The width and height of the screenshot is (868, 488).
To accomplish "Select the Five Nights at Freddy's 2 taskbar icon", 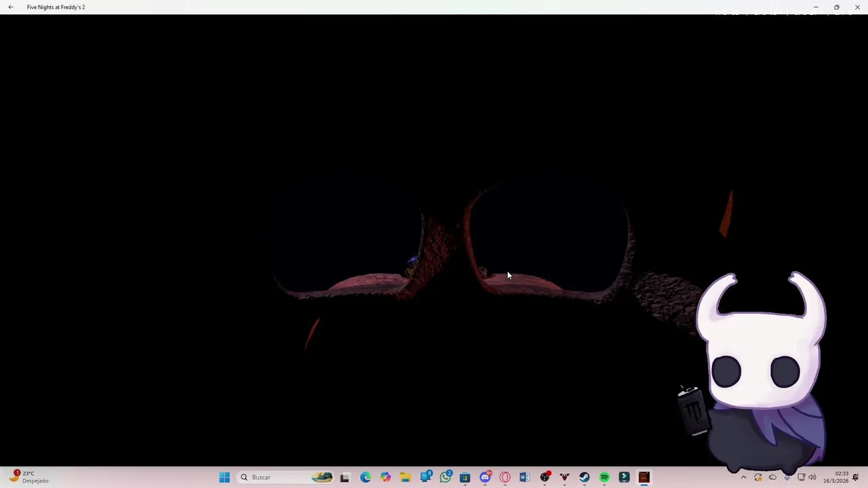I will [644, 477].
